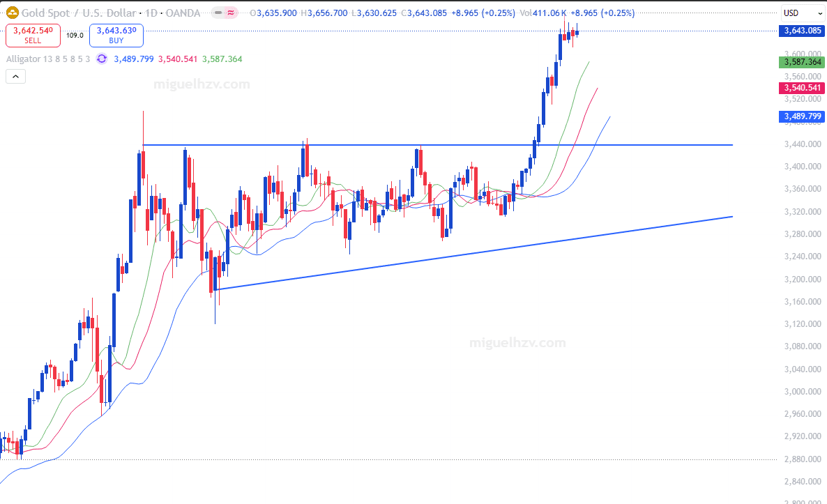
Task: Click the Vol 411.06 K volume readout
Action: (549, 13)
